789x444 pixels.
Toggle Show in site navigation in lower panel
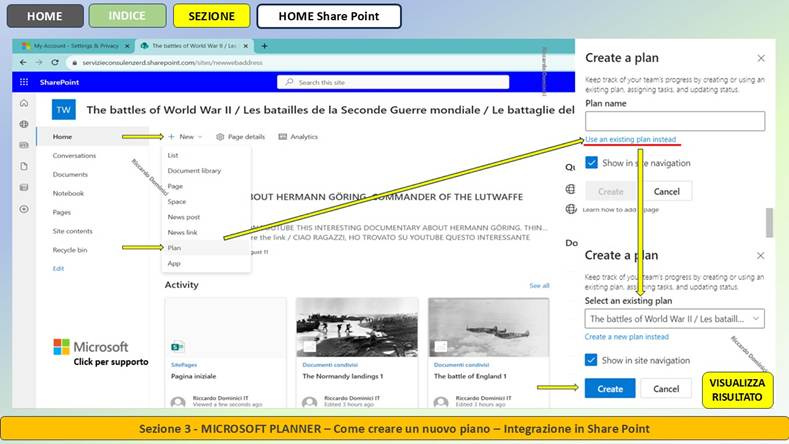point(591,360)
